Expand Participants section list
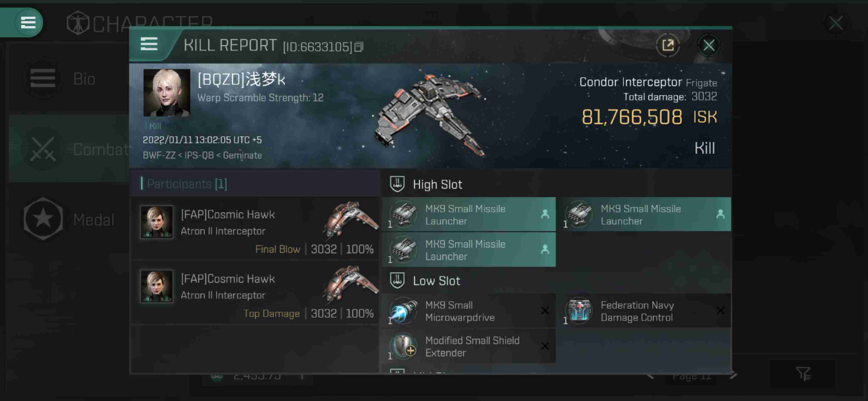Screen dimensions: 868x401 point(187,183)
